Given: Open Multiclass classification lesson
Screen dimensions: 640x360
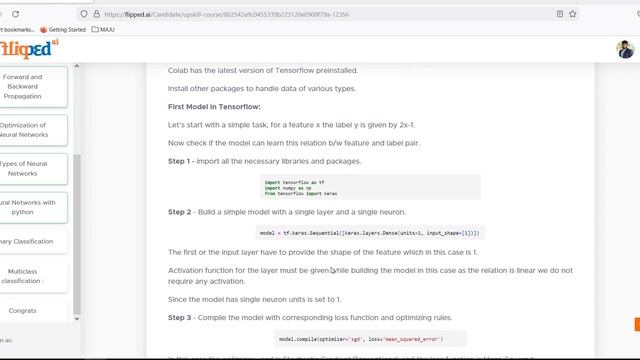Looking at the screenshot, I should [33, 276].
